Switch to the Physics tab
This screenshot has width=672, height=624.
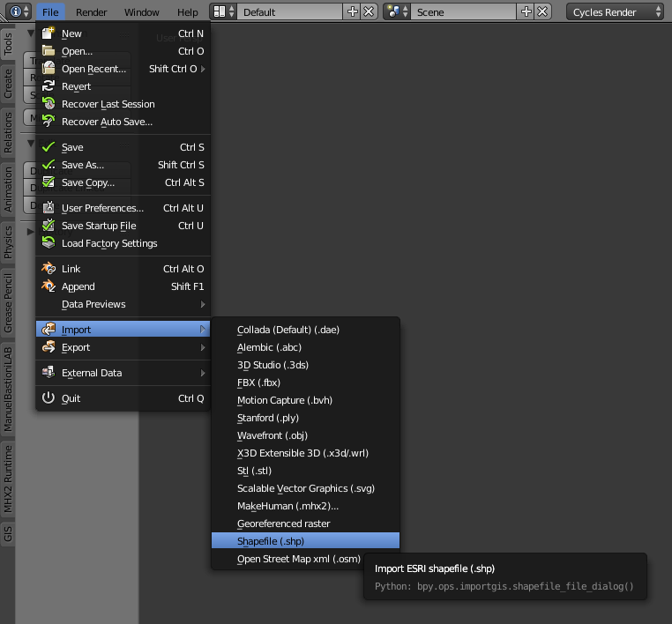8,242
